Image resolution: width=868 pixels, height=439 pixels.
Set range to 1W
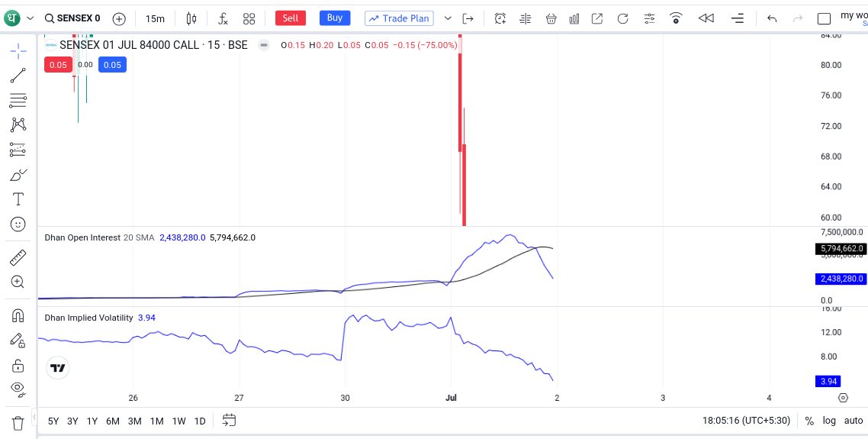click(x=178, y=421)
